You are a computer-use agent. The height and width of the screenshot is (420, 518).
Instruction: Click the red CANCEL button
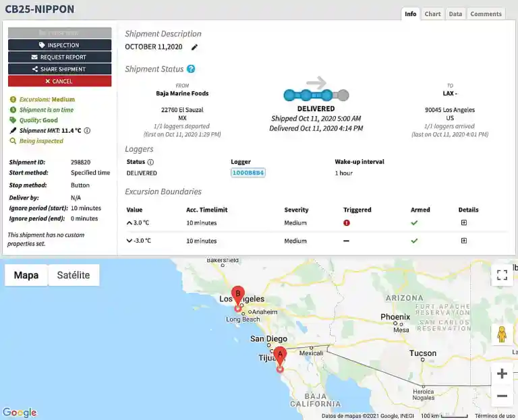pos(60,81)
